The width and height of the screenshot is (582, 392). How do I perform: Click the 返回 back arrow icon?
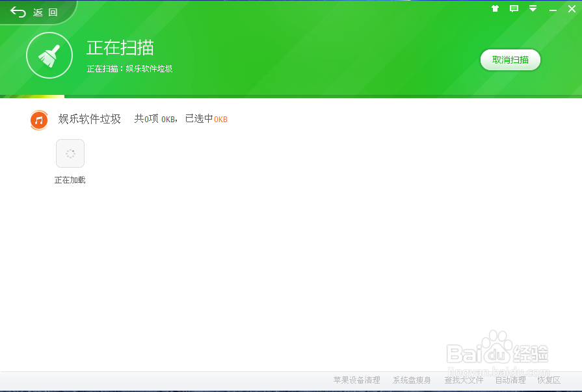pyautogui.click(x=18, y=12)
